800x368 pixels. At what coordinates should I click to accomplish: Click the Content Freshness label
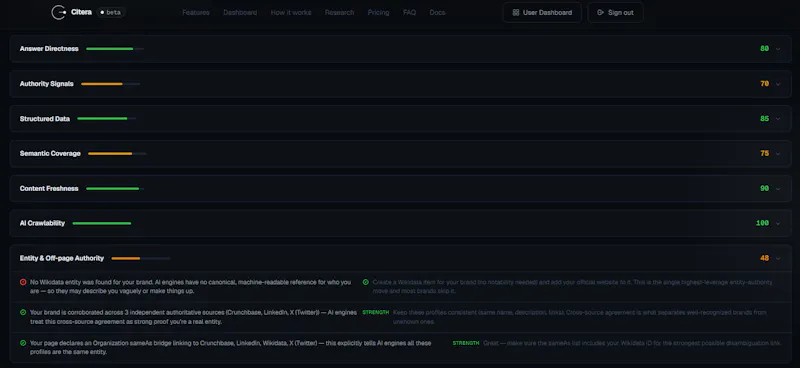click(49, 189)
